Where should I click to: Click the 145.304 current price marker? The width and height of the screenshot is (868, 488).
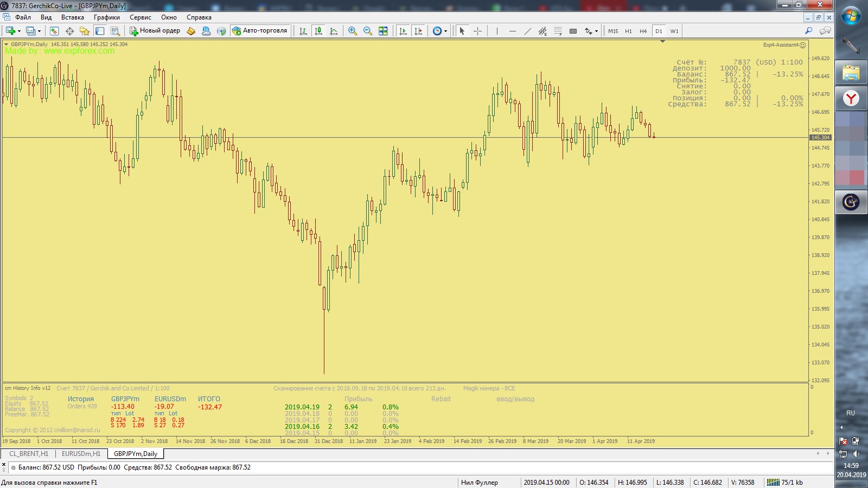click(820, 138)
